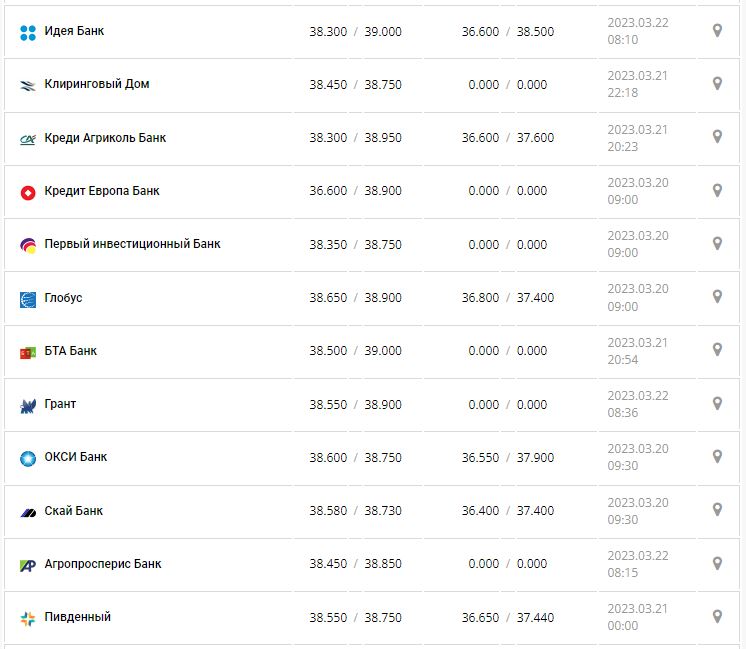
Task: Click Агропросперис Банк map pin
Action: coord(717,564)
